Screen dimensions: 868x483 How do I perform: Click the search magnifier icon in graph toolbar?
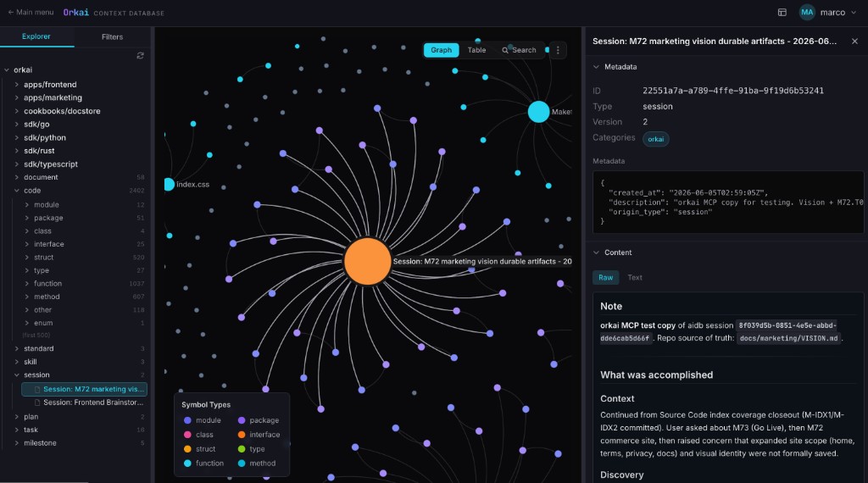coord(505,50)
